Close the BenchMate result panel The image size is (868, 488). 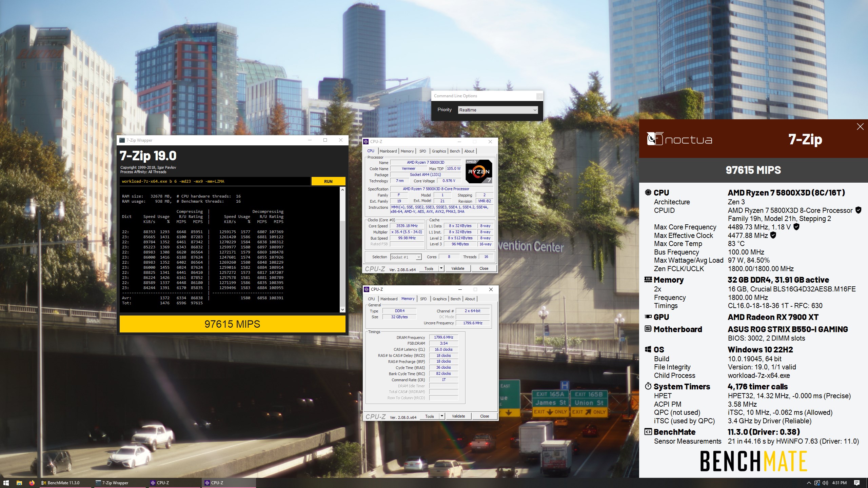[860, 127]
